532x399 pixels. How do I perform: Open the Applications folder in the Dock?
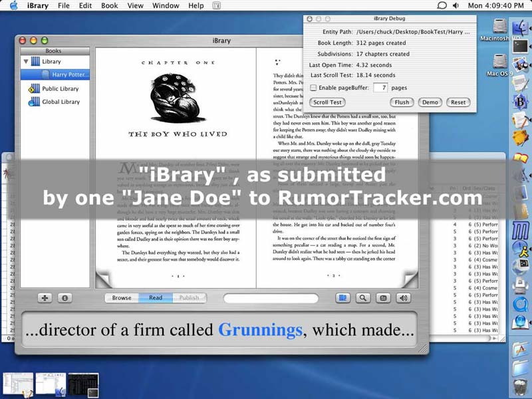click(x=521, y=350)
